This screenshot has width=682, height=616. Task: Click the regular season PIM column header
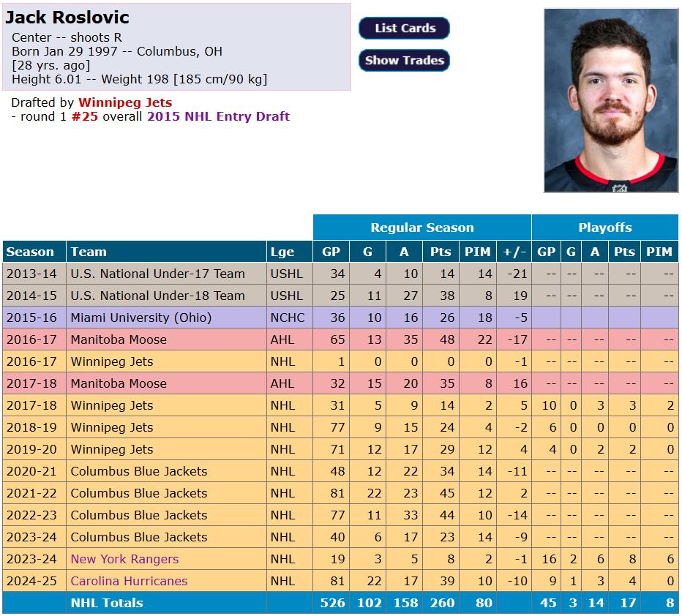pyautogui.click(x=478, y=252)
